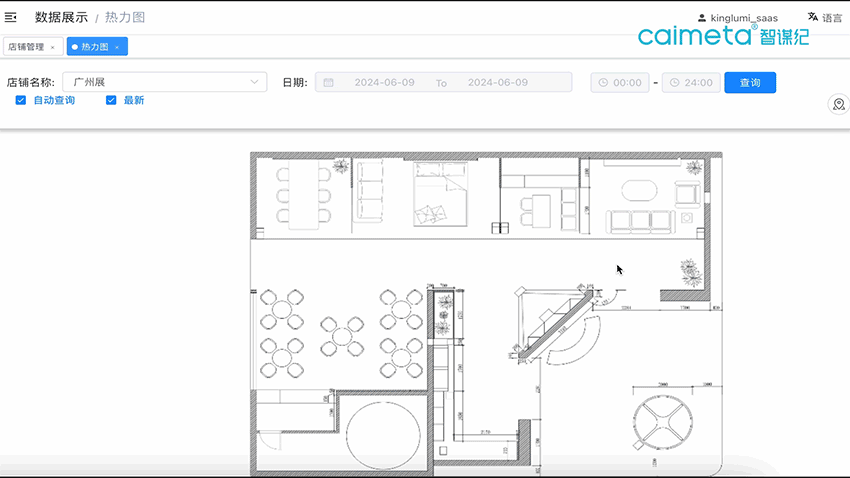Viewport: 850px width, 478px height.
Task: Switch to the 店铺管理 tab
Action: [26, 47]
